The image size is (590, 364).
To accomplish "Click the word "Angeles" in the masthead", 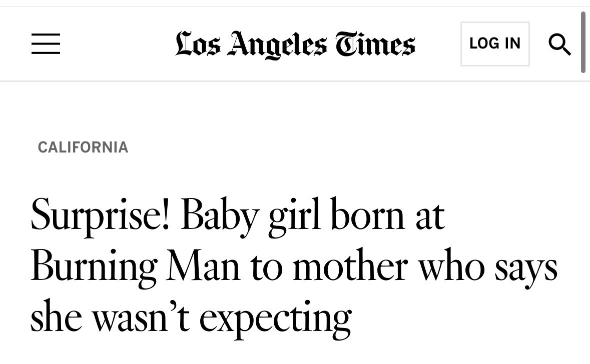I will (x=277, y=45).
